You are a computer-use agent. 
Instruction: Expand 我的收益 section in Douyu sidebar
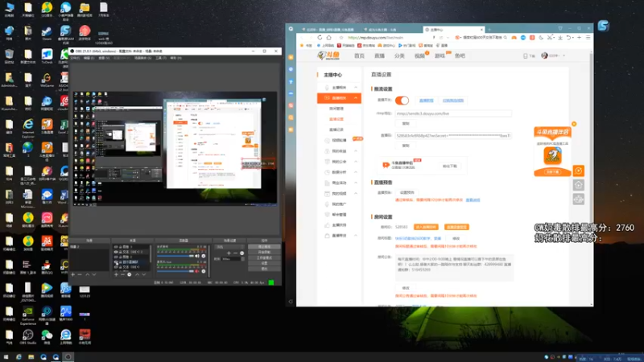pyautogui.click(x=339, y=151)
